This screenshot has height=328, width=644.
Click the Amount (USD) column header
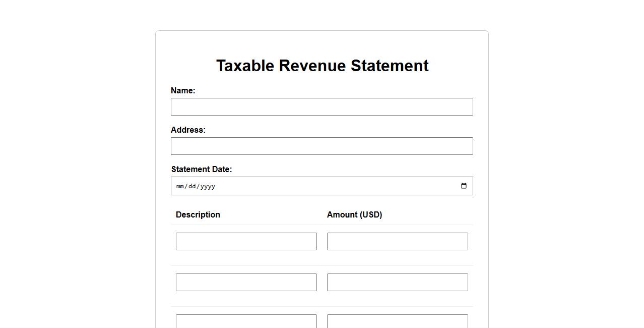[x=354, y=215]
